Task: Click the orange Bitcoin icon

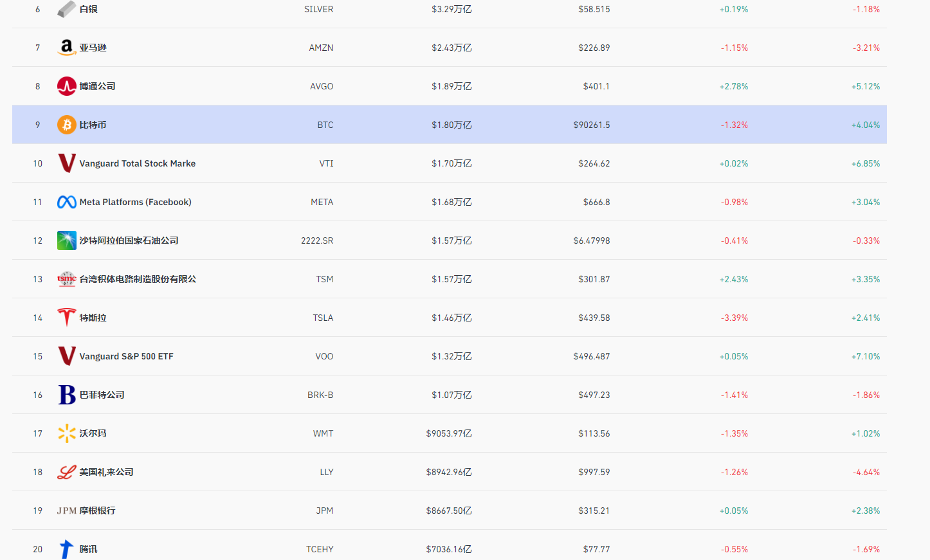Action: point(66,125)
